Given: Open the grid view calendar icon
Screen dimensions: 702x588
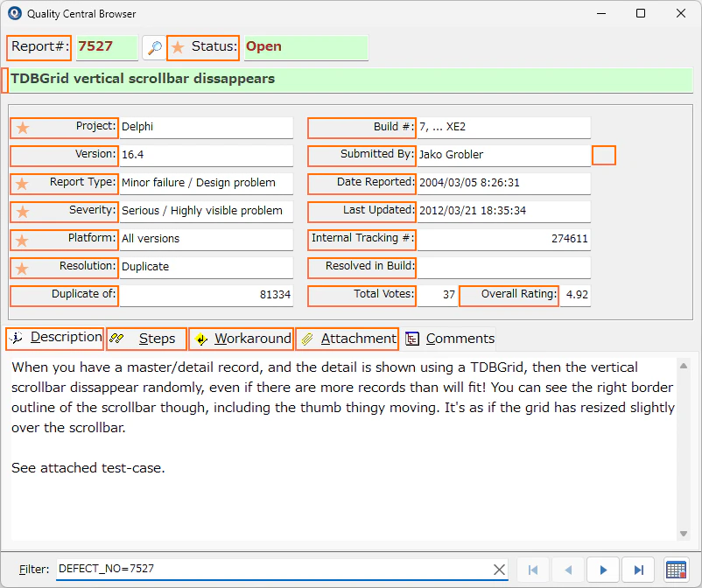Looking at the screenshot, I should click(676, 570).
